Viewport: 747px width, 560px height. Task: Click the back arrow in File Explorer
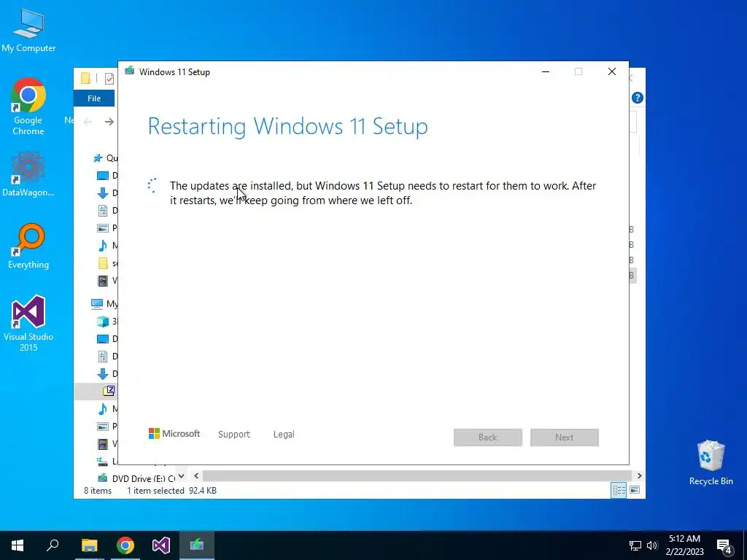tap(88, 122)
